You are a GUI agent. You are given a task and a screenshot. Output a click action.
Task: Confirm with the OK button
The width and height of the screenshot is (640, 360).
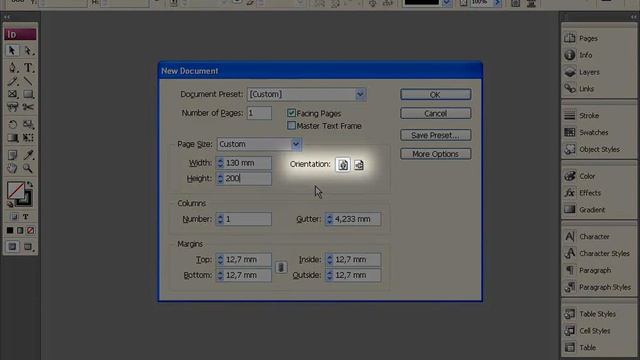pyautogui.click(x=436, y=95)
